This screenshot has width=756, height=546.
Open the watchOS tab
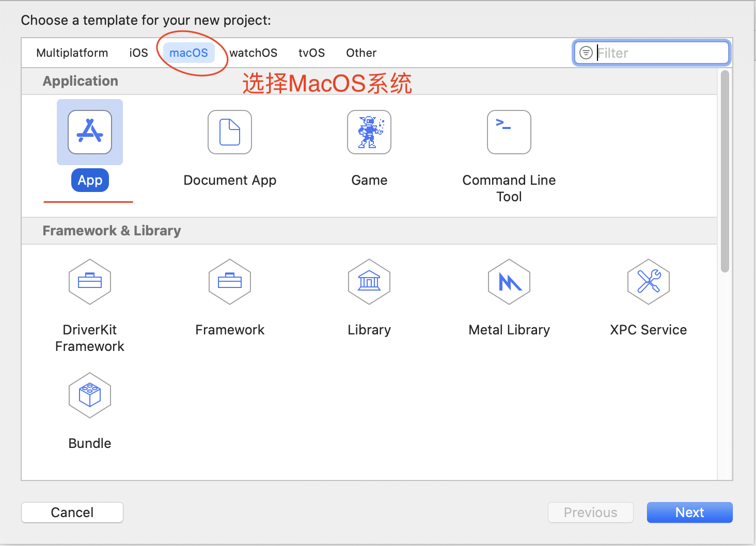click(254, 53)
